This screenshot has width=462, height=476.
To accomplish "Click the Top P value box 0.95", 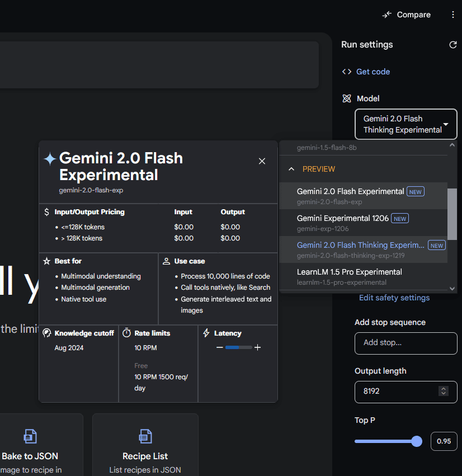I will point(444,441).
